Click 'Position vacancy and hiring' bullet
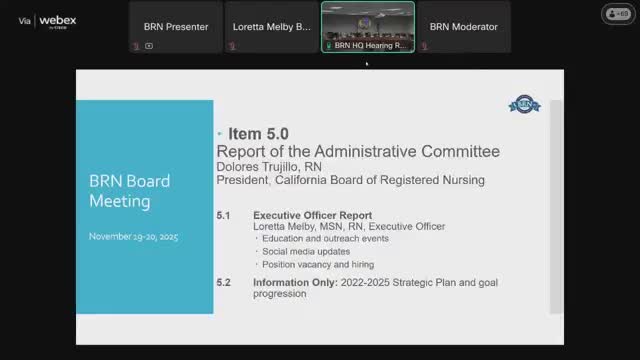This screenshot has height=360, width=640. coord(318,264)
